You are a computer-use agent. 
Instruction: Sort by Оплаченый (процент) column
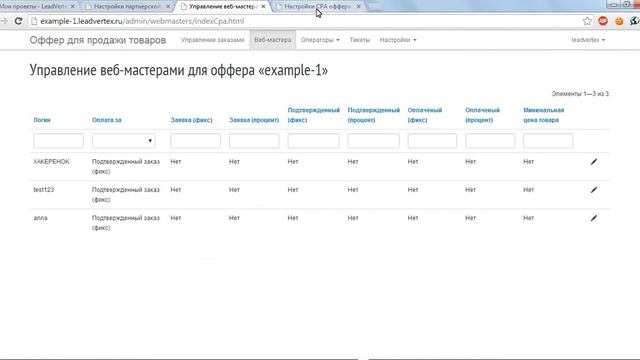[x=482, y=115]
